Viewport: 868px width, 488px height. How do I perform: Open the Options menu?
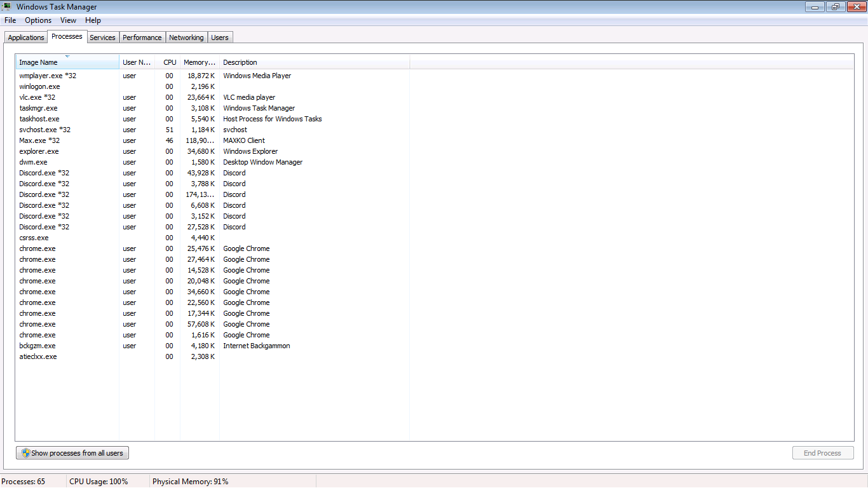[38, 20]
